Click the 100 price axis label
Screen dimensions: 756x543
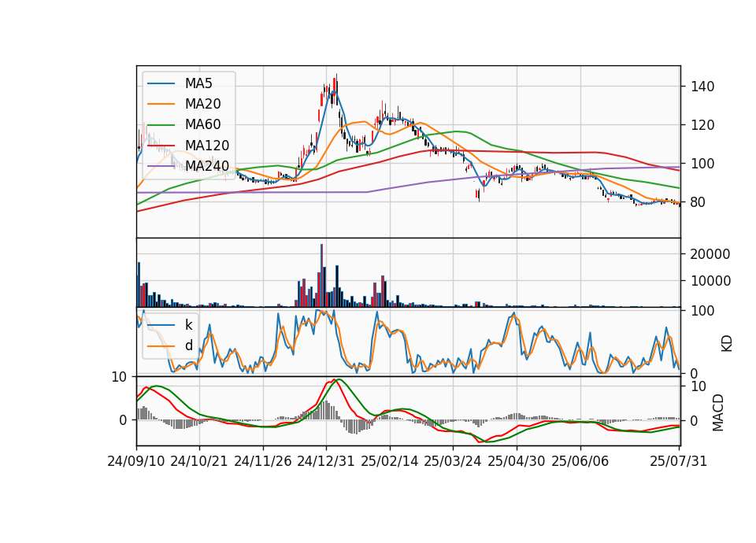702,164
